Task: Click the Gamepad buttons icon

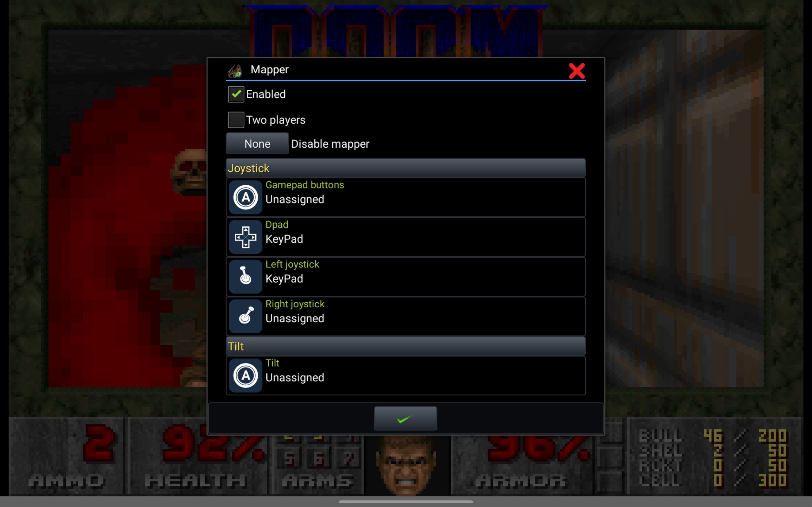Action: click(x=245, y=196)
